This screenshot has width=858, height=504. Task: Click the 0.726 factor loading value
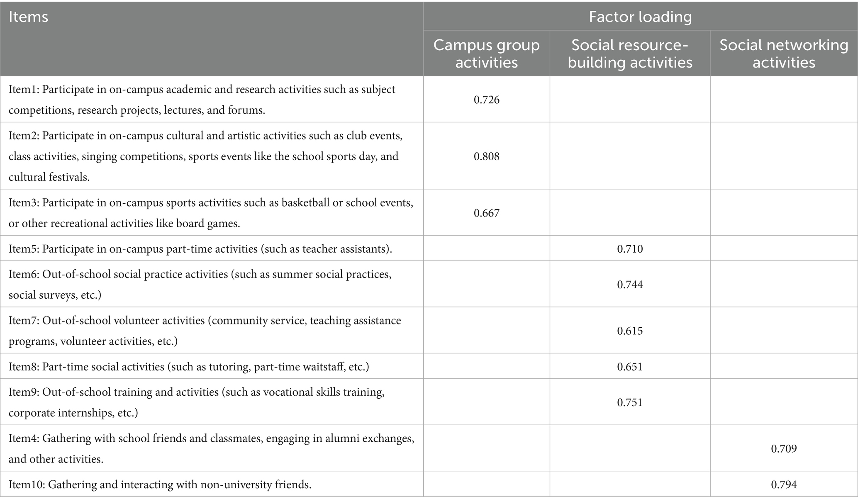coord(486,100)
